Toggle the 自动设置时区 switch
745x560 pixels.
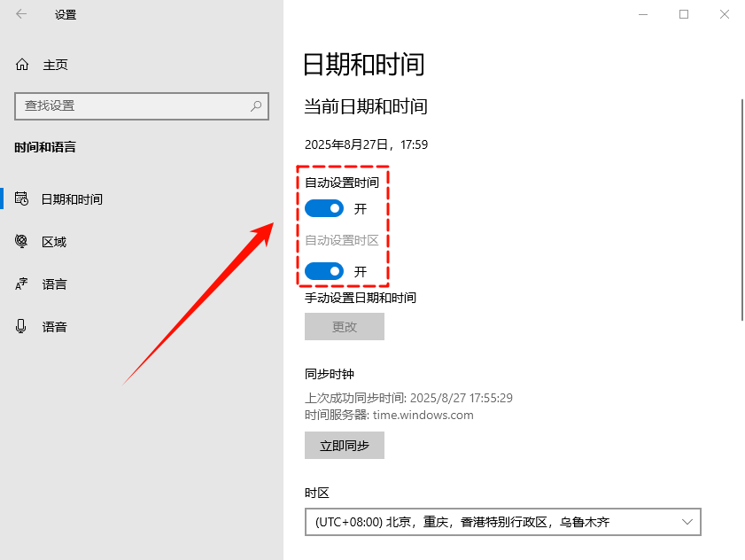[324, 271]
